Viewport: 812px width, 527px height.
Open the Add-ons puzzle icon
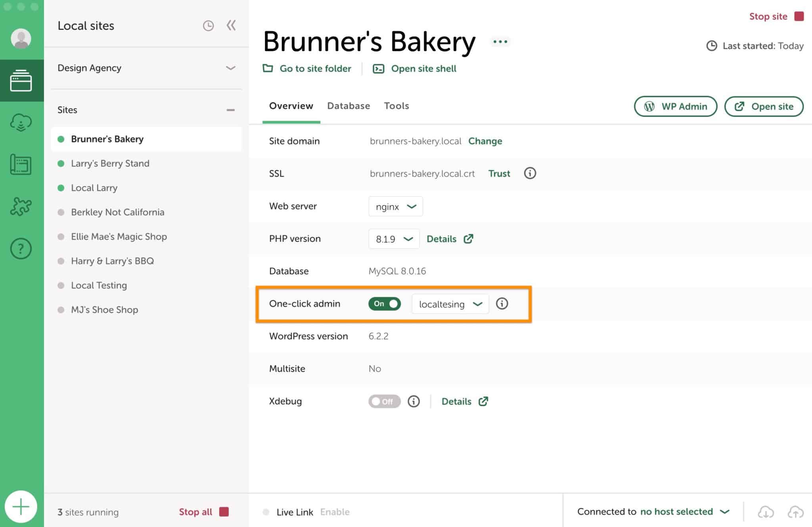(21, 206)
